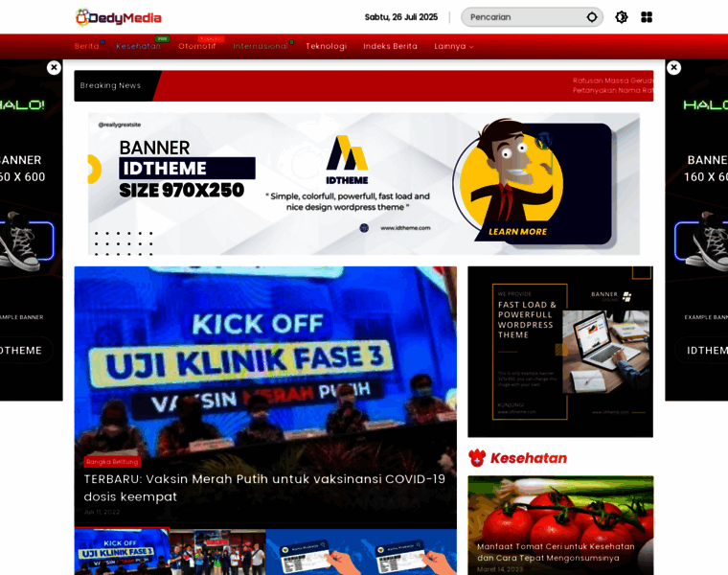The height and width of the screenshot is (575, 728).
Task: Open the Indeks Berita menu item
Action: click(390, 46)
